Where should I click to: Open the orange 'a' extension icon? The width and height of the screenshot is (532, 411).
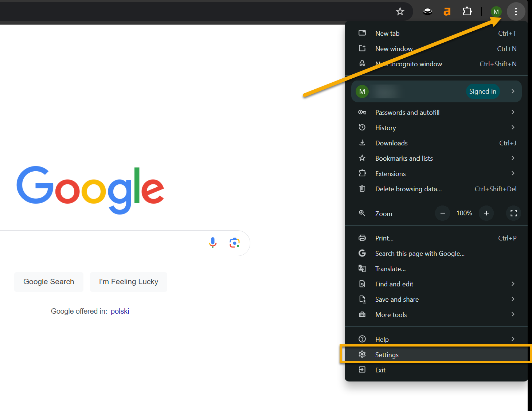click(447, 12)
